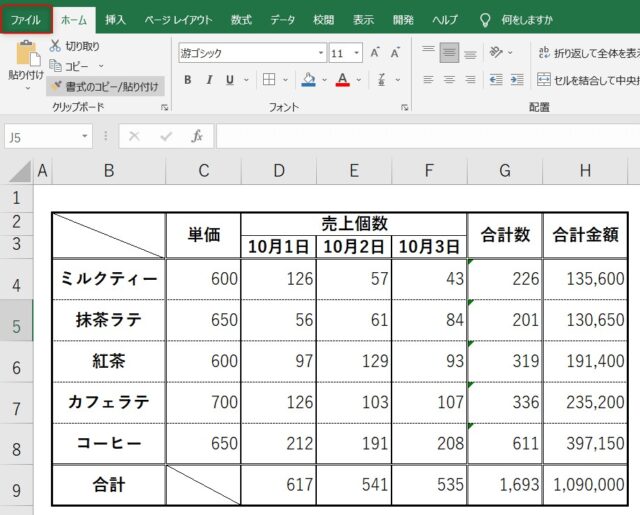Select middle vertical align icon
This screenshot has height=515, width=640.
click(449, 52)
